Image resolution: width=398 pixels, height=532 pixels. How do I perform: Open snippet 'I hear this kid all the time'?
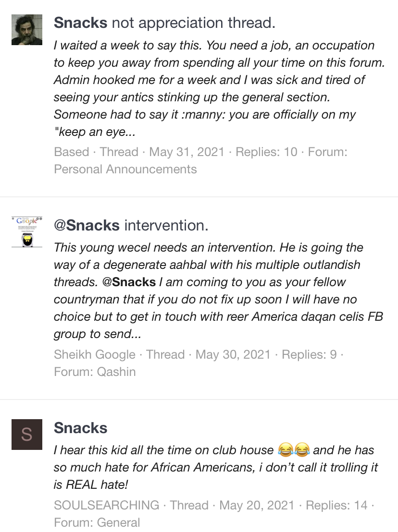(216, 468)
